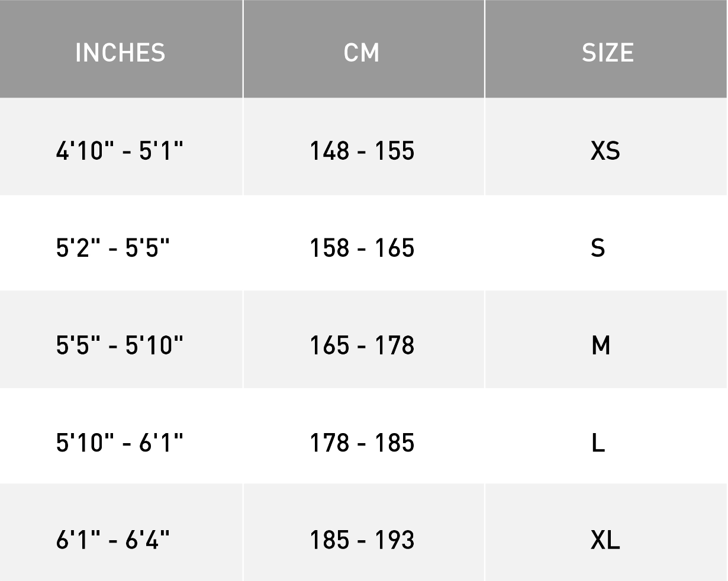Select the 5'5" - 5'10" height cell
The height and width of the screenshot is (581, 728).
(120, 345)
